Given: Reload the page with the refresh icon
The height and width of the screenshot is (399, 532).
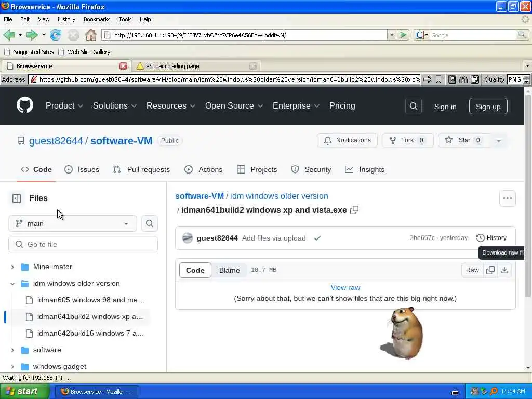Looking at the screenshot, I should coord(55,35).
